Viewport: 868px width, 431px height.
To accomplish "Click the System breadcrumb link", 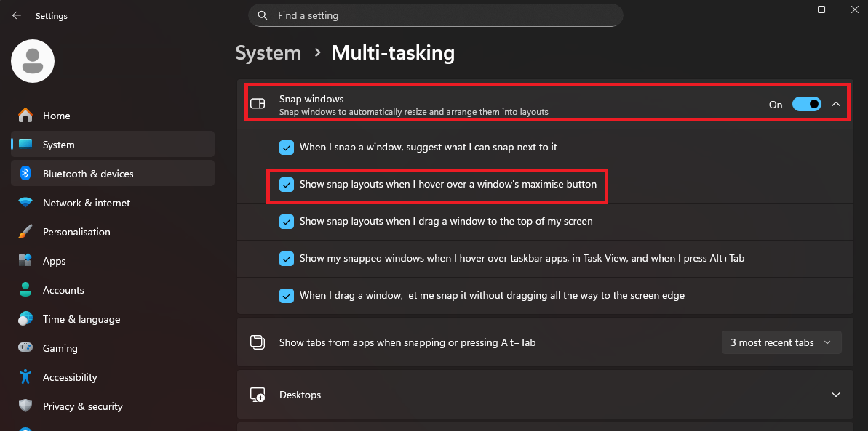I will (268, 53).
